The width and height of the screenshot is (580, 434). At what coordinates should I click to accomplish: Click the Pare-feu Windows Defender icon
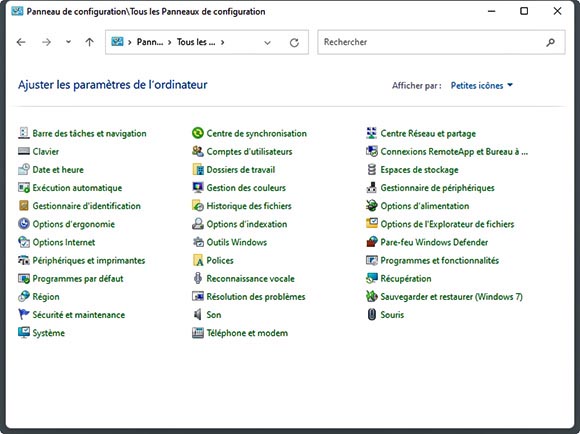[372, 242]
